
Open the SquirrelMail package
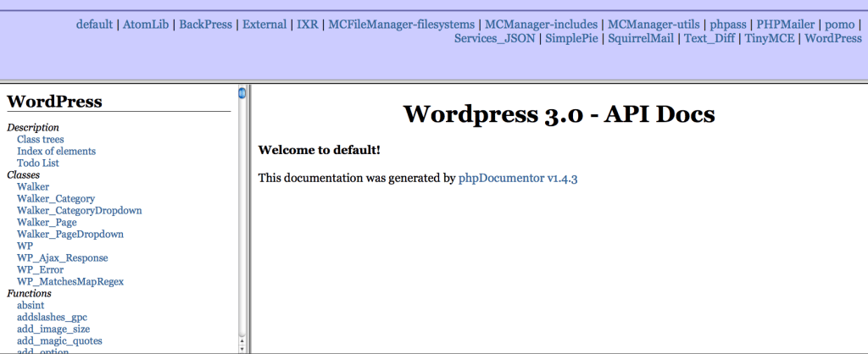point(641,38)
